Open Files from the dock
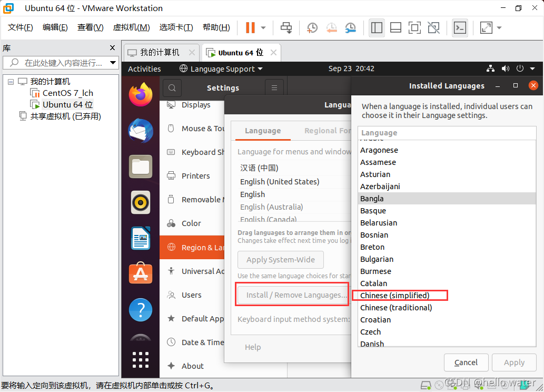Viewport: 544px width, 392px height. coord(141,166)
